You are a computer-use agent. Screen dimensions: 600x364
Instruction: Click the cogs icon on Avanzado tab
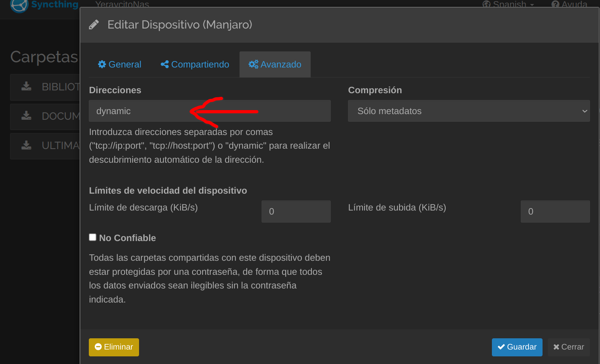click(253, 64)
